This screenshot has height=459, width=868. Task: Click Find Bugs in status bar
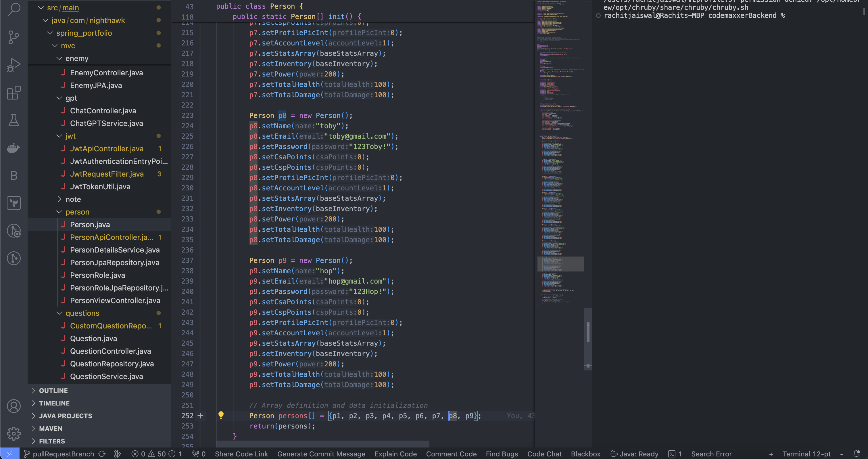click(x=502, y=454)
